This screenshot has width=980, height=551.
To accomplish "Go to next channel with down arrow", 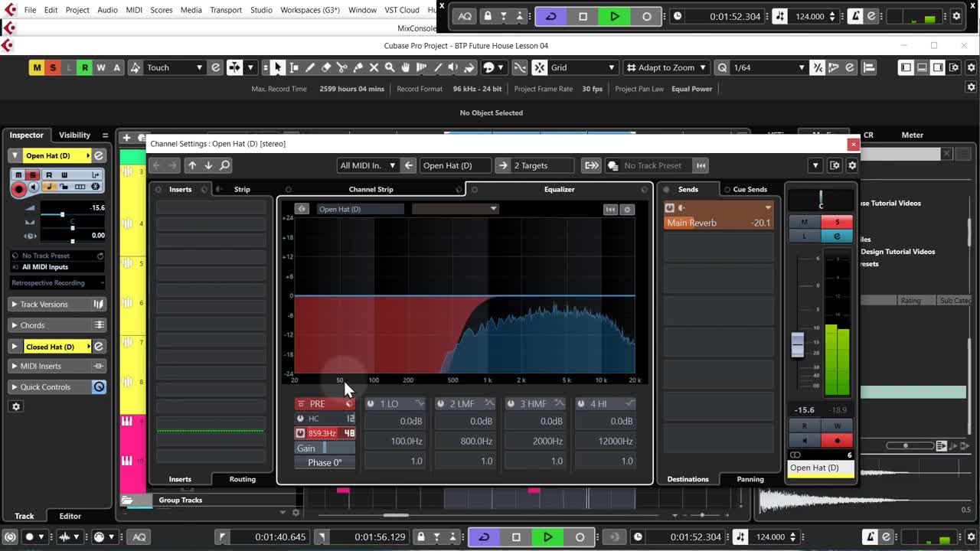I will coord(208,165).
